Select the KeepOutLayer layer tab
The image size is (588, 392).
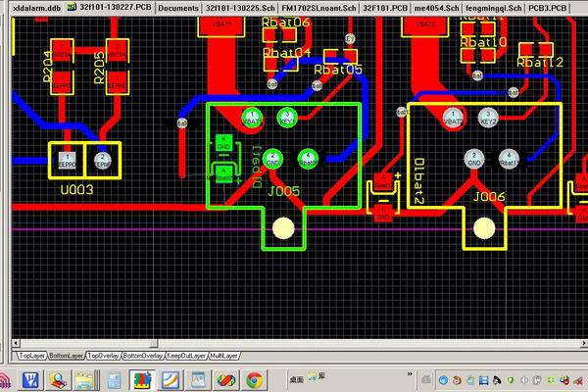coord(186,355)
